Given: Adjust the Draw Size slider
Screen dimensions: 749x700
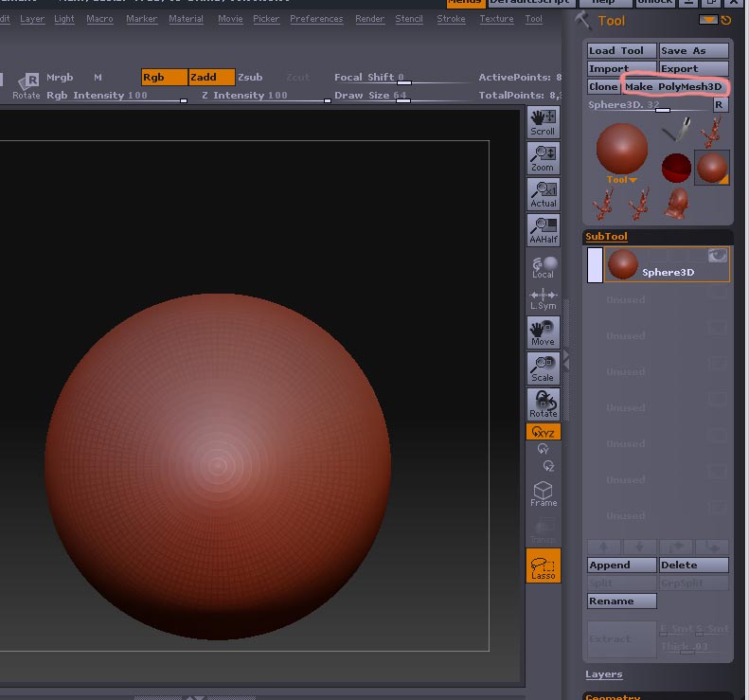Looking at the screenshot, I should [403, 96].
